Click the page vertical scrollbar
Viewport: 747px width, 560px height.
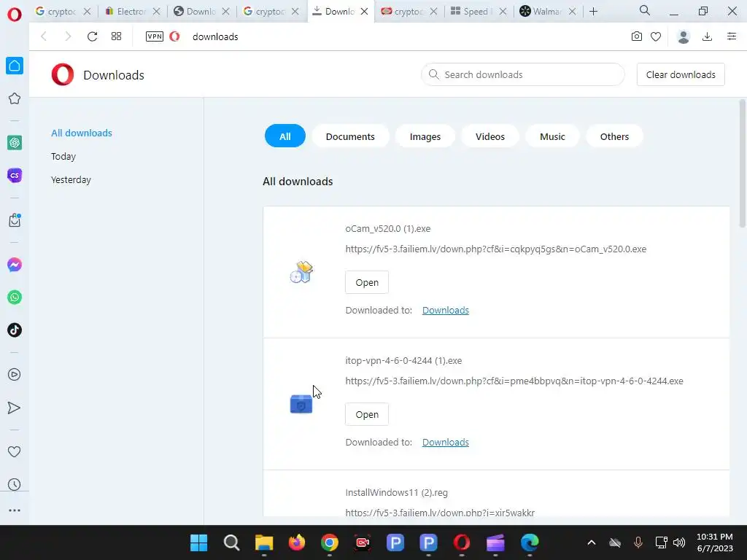click(x=742, y=163)
